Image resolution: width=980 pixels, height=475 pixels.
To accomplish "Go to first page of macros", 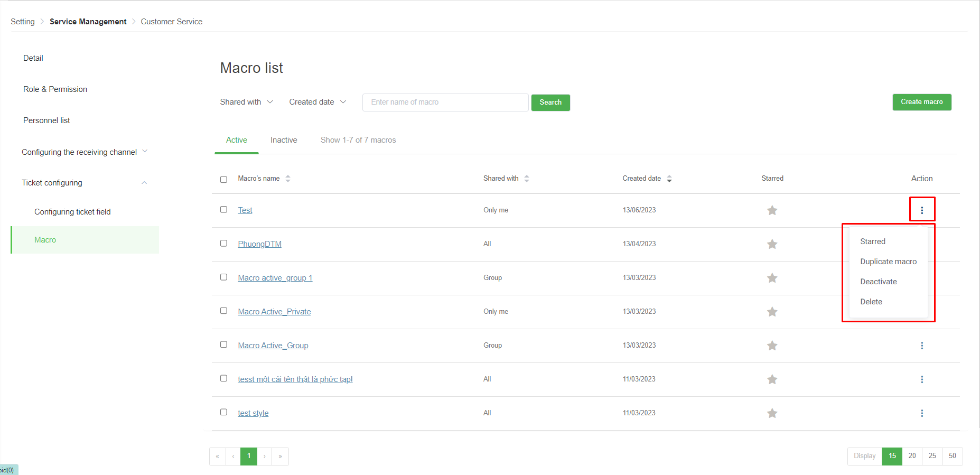I will click(x=218, y=457).
